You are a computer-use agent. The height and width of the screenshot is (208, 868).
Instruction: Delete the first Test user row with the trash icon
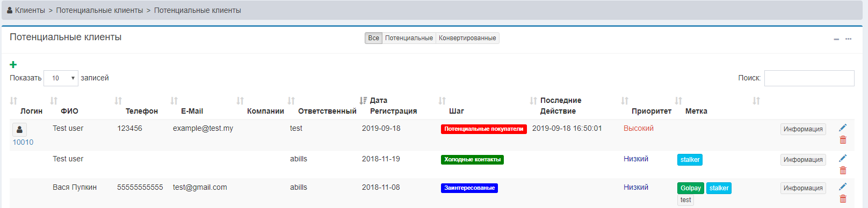click(843, 140)
